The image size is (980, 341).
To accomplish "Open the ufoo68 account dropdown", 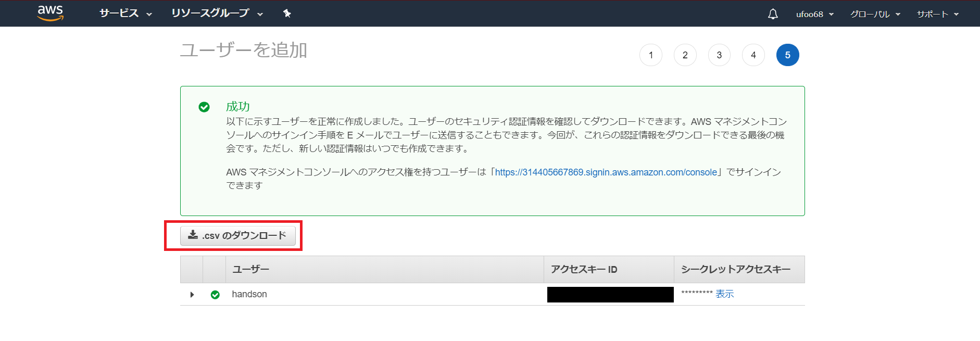I will [x=815, y=14].
